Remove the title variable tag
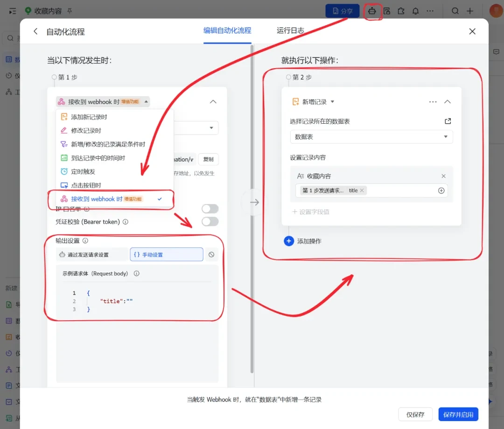 tap(362, 190)
